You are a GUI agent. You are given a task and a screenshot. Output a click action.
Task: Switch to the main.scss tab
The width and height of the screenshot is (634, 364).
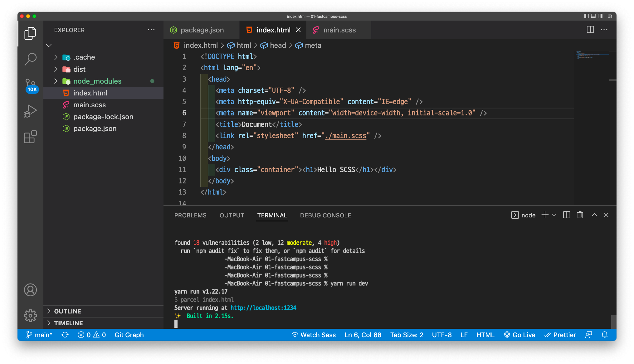coord(339,30)
